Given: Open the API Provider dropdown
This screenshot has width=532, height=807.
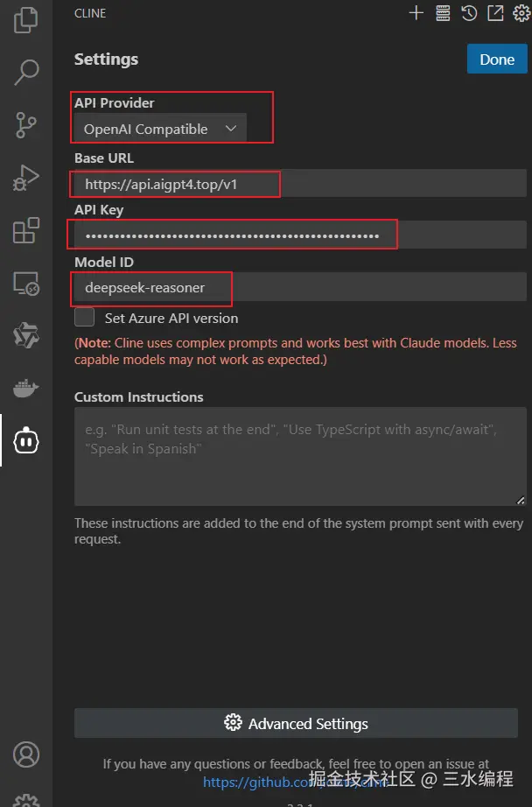Looking at the screenshot, I should pyautogui.click(x=160, y=129).
